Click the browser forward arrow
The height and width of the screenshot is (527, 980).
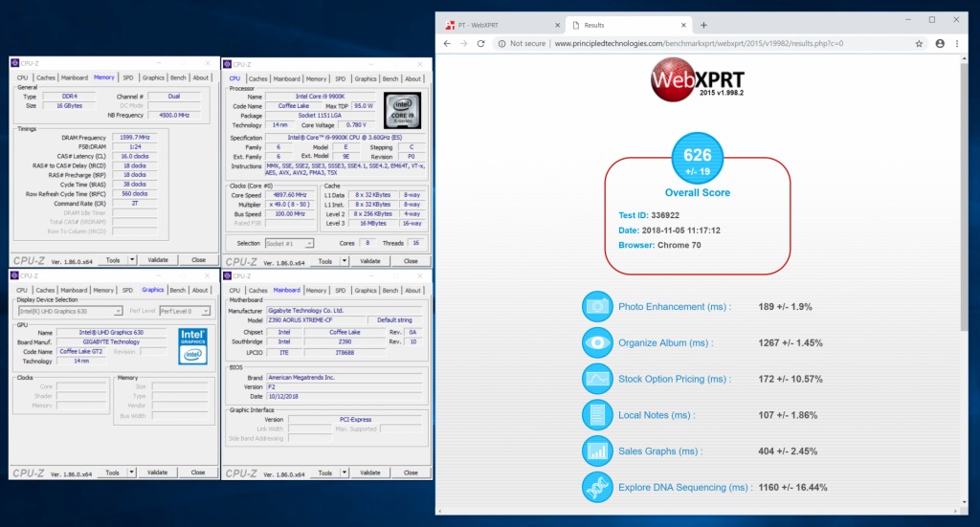[x=464, y=44]
